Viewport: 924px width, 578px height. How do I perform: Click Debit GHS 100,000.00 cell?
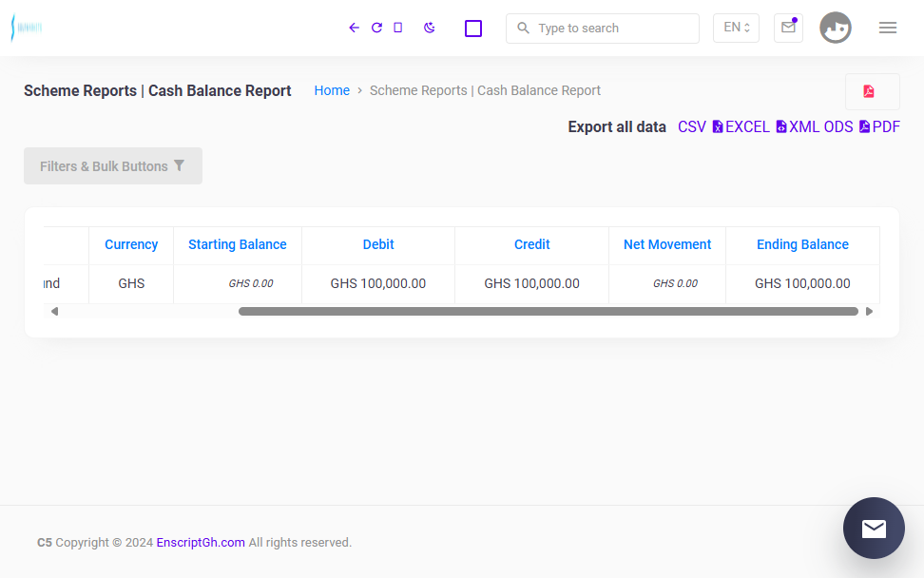point(378,283)
